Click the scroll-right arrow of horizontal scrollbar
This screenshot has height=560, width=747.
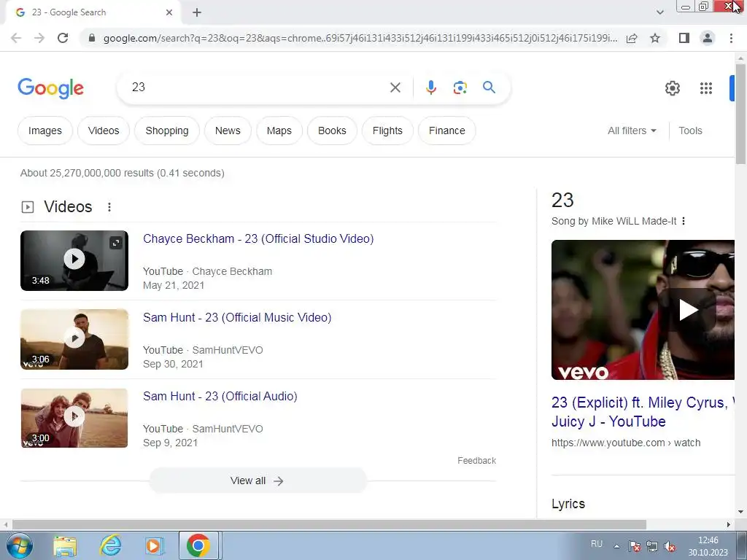(729, 524)
